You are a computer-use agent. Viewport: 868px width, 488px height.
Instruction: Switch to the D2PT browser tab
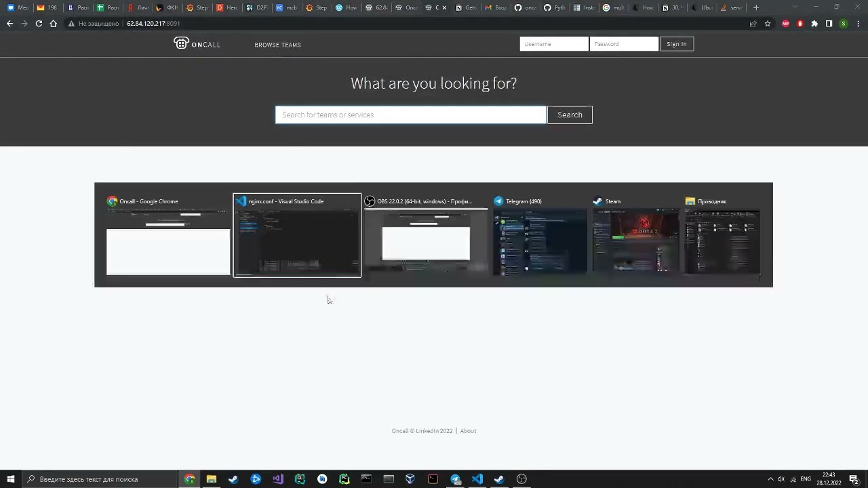click(256, 7)
